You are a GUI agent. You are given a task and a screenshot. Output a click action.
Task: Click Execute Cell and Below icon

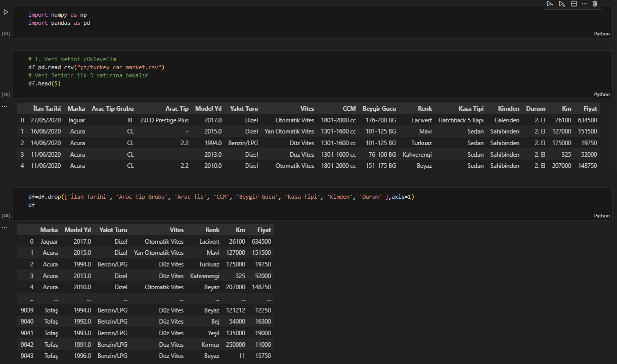click(x=561, y=4)
